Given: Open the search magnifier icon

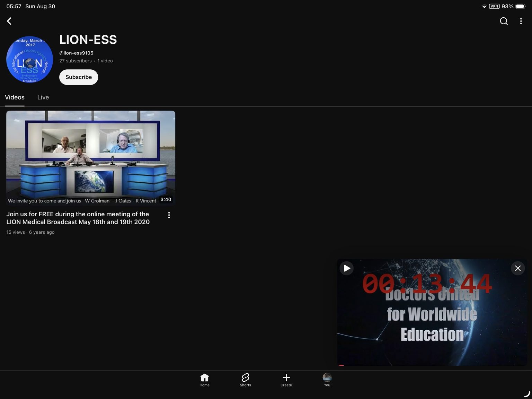Looking at the screenshot, I should point(504,21).
